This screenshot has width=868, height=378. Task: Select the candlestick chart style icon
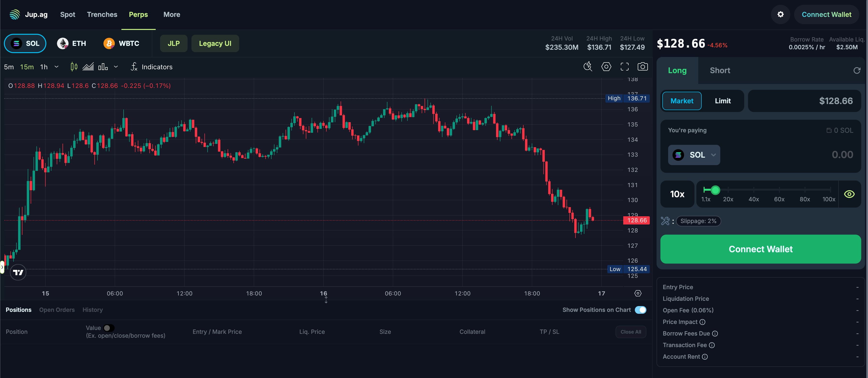coord(73,67)
